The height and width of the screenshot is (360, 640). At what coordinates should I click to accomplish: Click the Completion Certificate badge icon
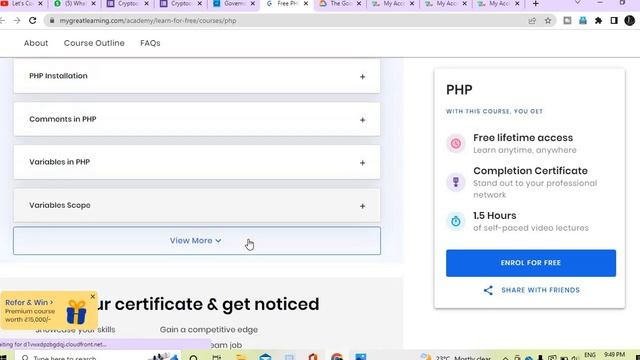(456, 182)
